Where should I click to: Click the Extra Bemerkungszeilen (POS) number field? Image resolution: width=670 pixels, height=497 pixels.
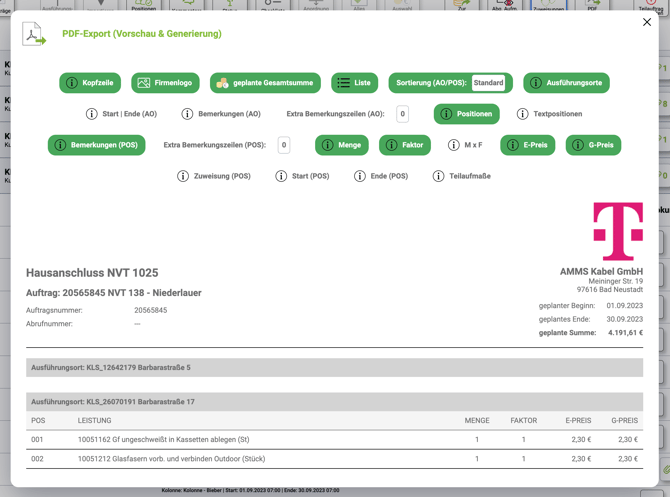pyautogui.click(x=284, y=145)
